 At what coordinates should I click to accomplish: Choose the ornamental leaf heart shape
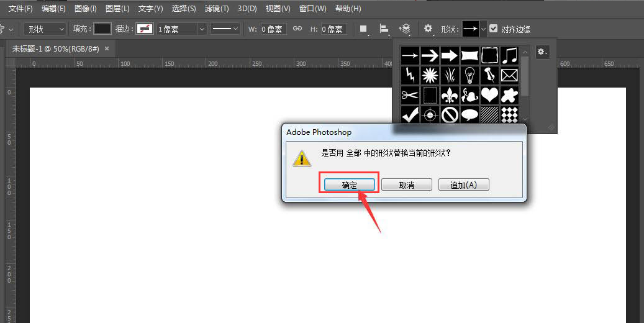[469, 95]
